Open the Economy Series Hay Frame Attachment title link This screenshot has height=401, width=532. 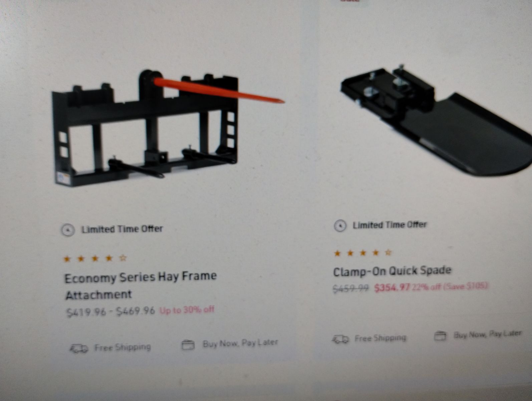coord(141,286)
